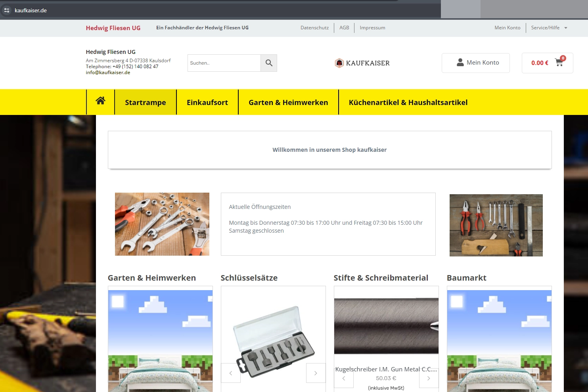The height and width of the screenshot is (392, 588).
Task: Open the Datenschutz link
Action: pyautogui.click(x=314, y=28)
